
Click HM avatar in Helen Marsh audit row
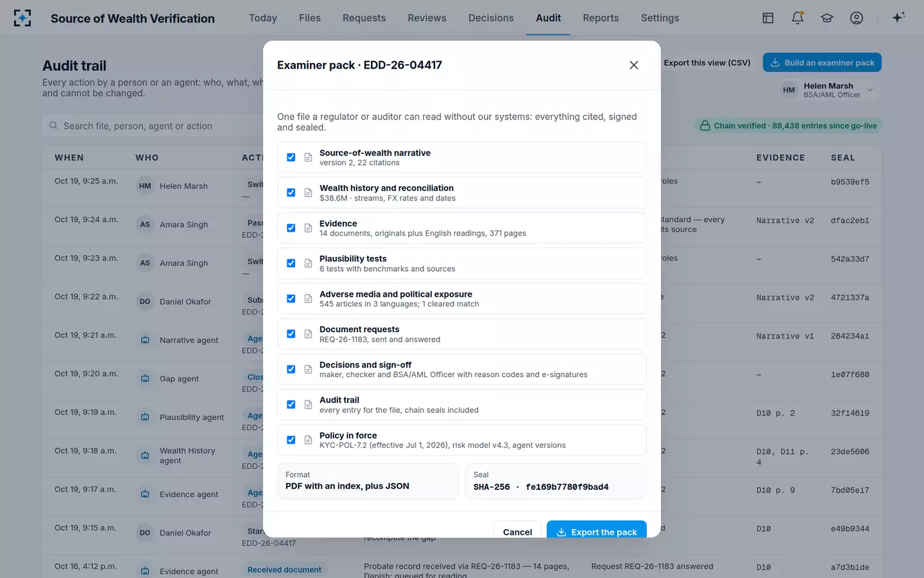point(145,186)
